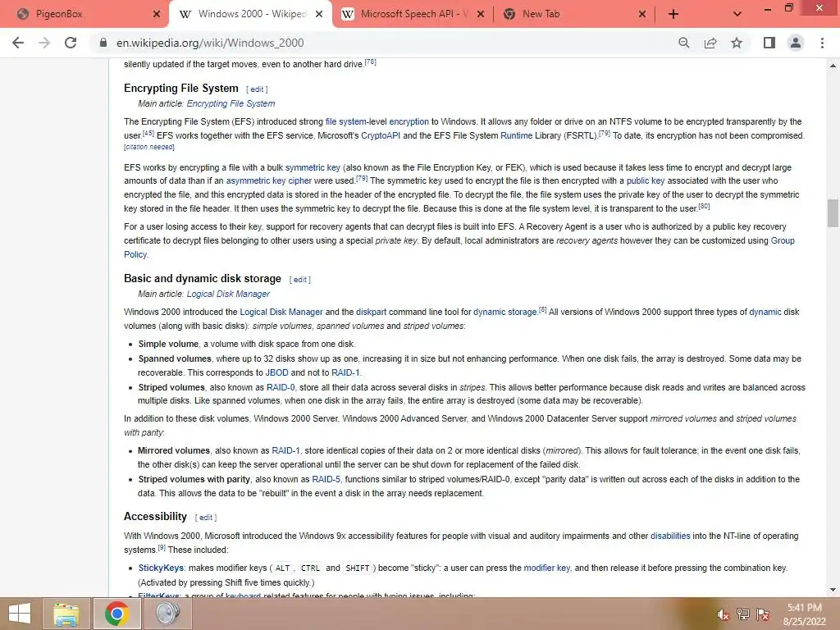Follow the file system link
Image resolution: width=840 pixels, height=630 pixels.
pos(345,121)
